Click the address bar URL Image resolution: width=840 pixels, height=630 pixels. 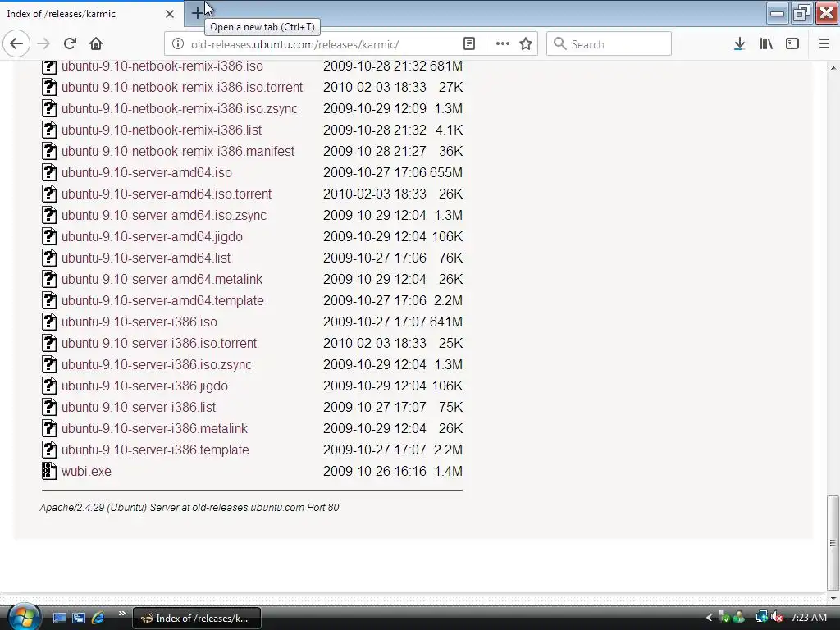pyautogui.click(x=294, y=44)
